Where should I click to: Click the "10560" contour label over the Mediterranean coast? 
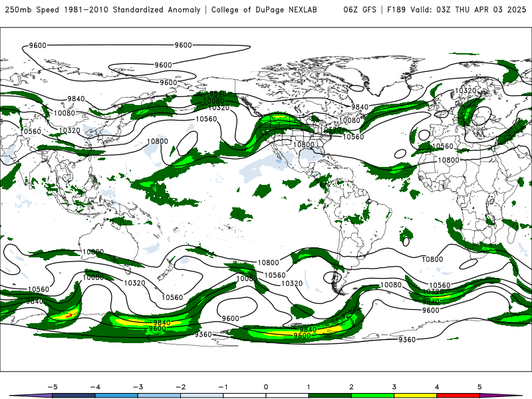443,146
